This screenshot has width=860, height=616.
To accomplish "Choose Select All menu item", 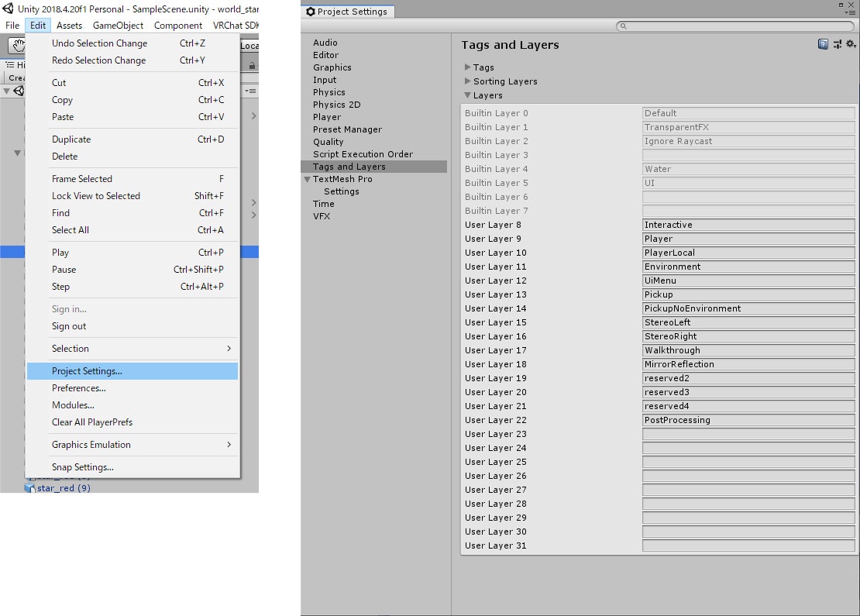I will [x=132, y=229].
